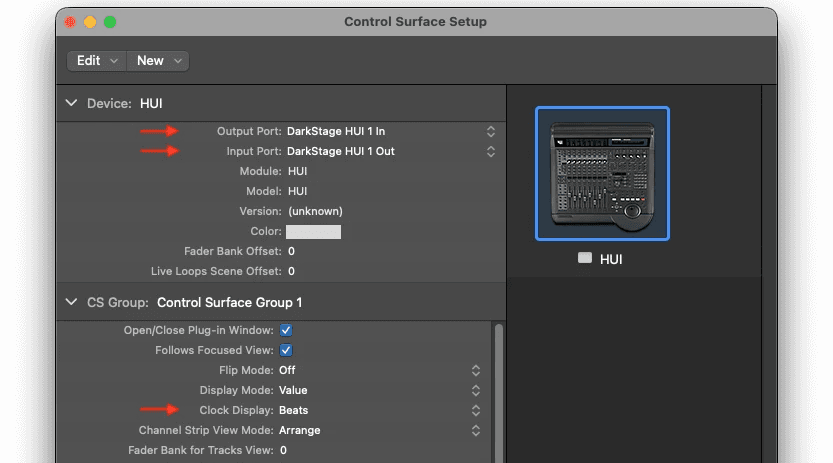Click the device Color swatch
The image size is (833, 463).
point(313,232)
